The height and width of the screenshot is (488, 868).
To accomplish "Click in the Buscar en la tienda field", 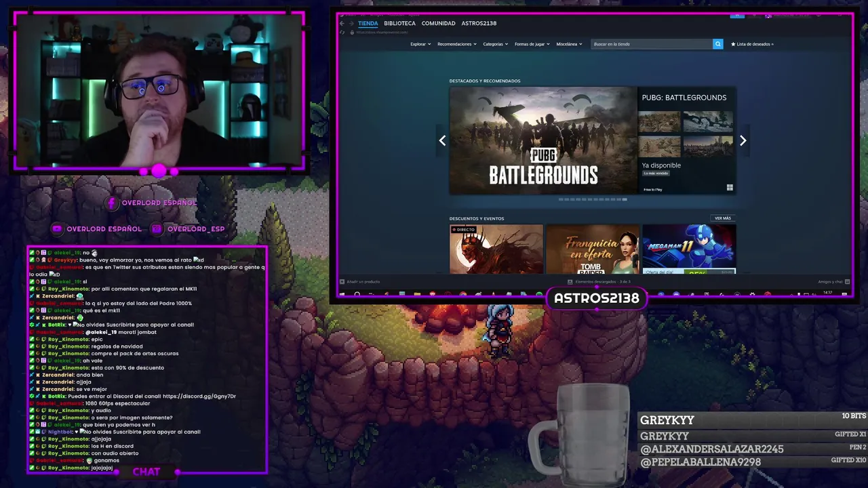I will [x=651, y=44].
